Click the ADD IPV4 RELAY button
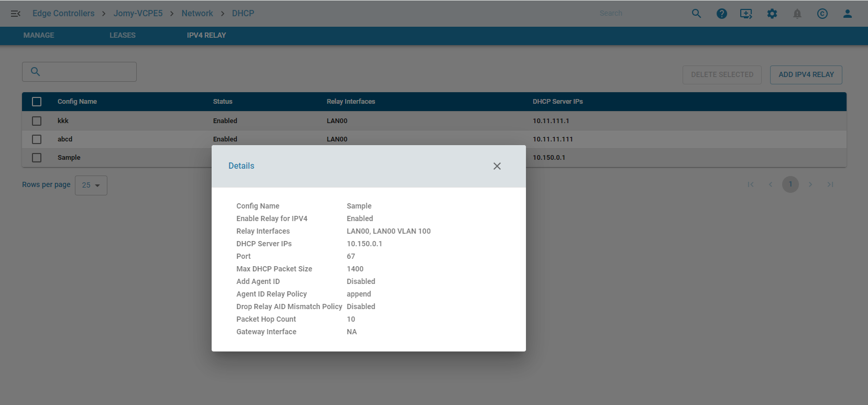This screenshot has width=868, height=405. click(x=806, y=75)
